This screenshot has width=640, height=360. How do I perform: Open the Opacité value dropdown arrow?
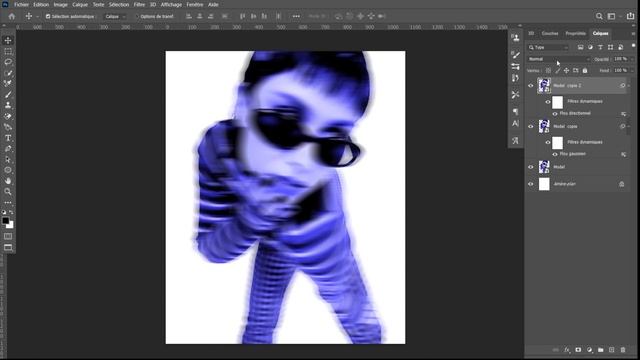(x=632, y=59)
